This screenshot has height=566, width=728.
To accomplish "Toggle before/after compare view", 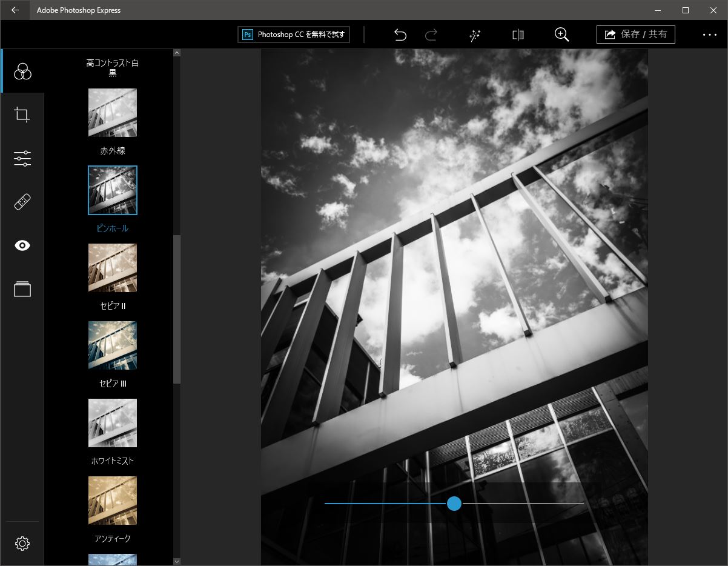I will tap(518, 35).
